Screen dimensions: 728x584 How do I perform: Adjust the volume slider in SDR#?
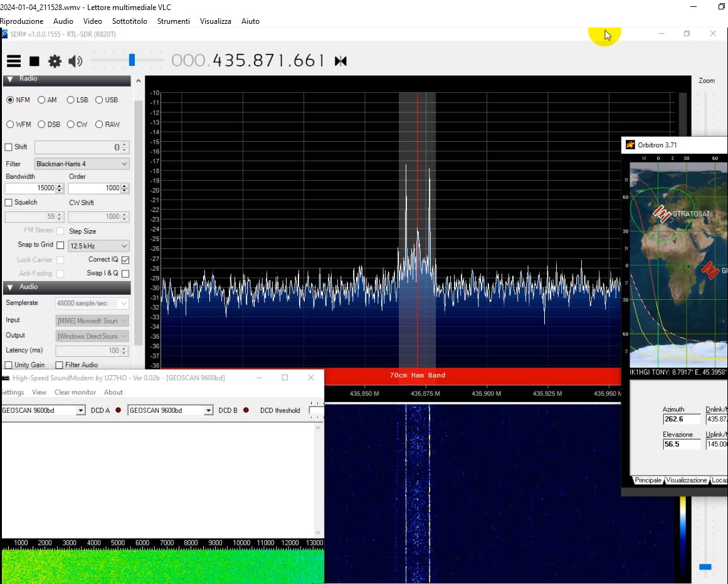[132, 60]
